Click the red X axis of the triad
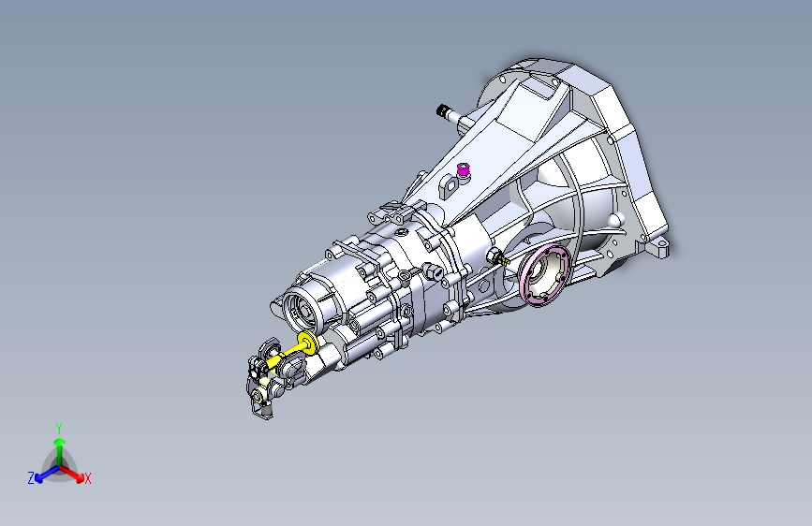 tap(72, 474)
